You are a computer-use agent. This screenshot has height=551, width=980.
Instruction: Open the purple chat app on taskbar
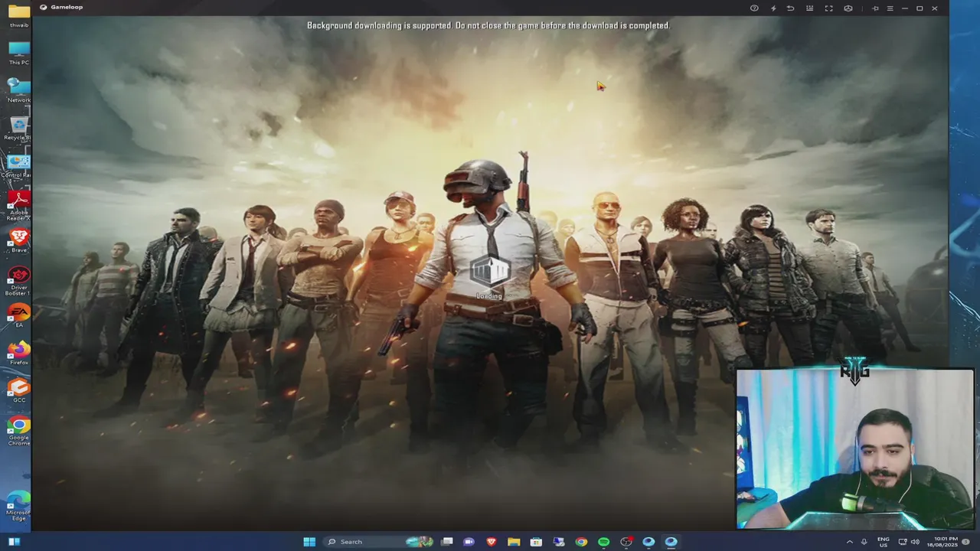click(469, 542)
